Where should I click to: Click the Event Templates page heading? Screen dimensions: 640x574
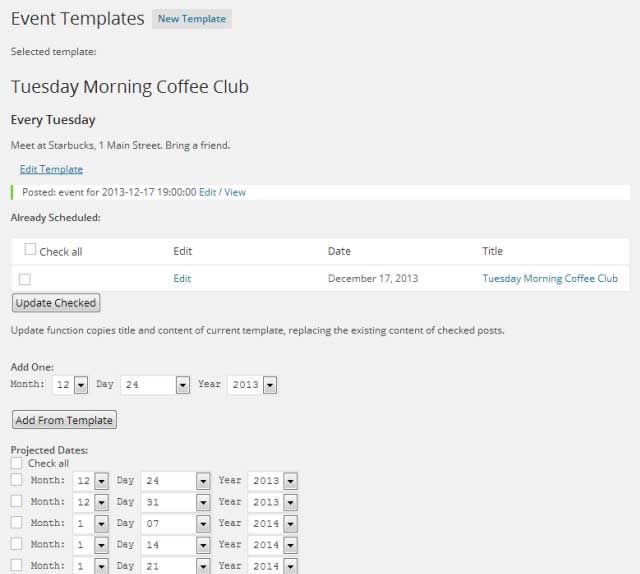(x=78, y=19)
